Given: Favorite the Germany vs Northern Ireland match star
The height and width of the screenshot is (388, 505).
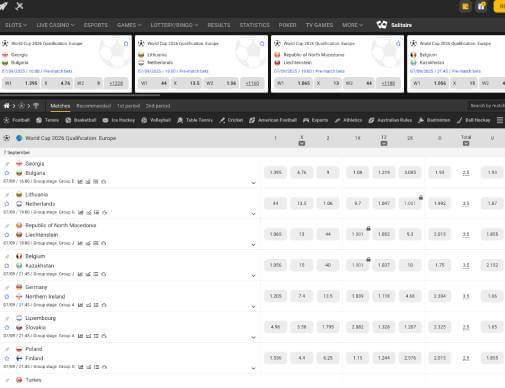Looking at the screenshot, I should (6, 296).
